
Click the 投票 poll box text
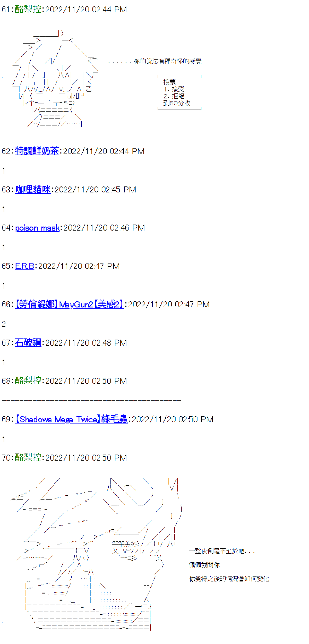click(169, 82)
